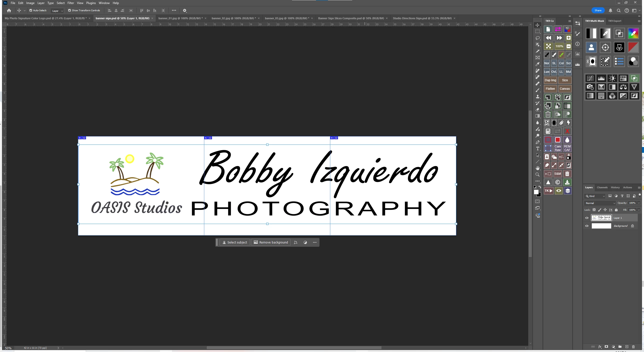This screenshot has height=352, width=644.
Task: Switch to the Channels tab
Action: (602, 187)
